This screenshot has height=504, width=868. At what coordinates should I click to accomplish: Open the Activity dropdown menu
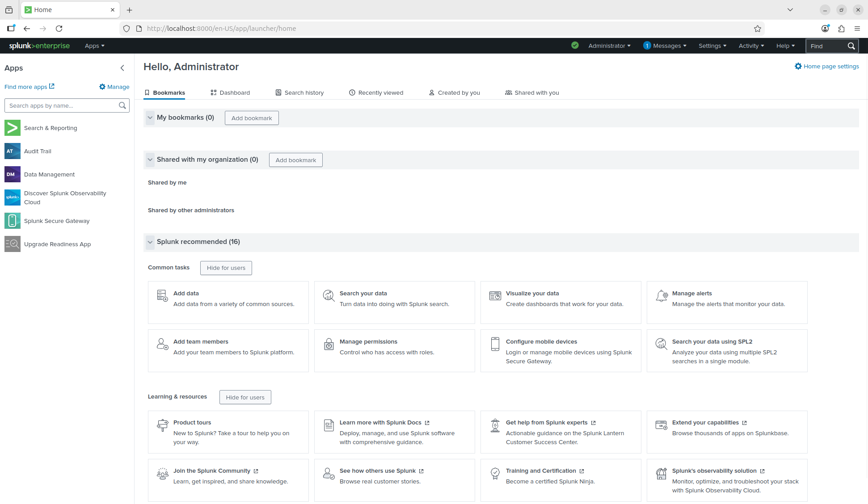point(751,46)
